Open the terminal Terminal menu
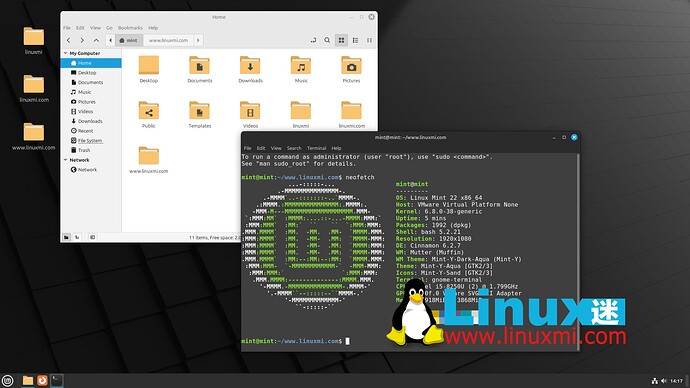The image size is (690, 388). pos(316,148)
